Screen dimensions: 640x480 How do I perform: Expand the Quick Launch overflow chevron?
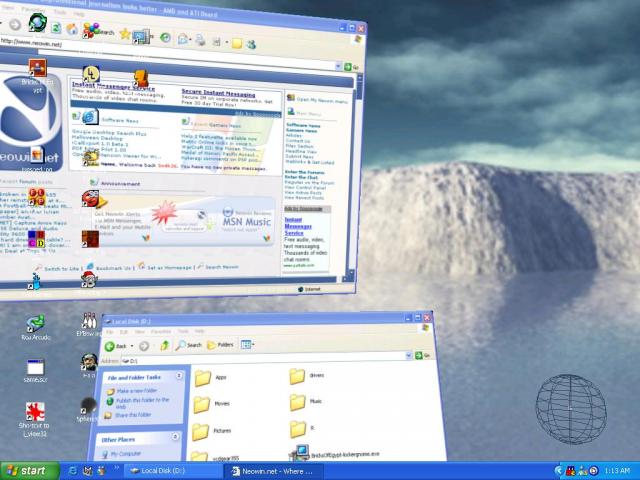pyautogui.click(x=116, y=467)
